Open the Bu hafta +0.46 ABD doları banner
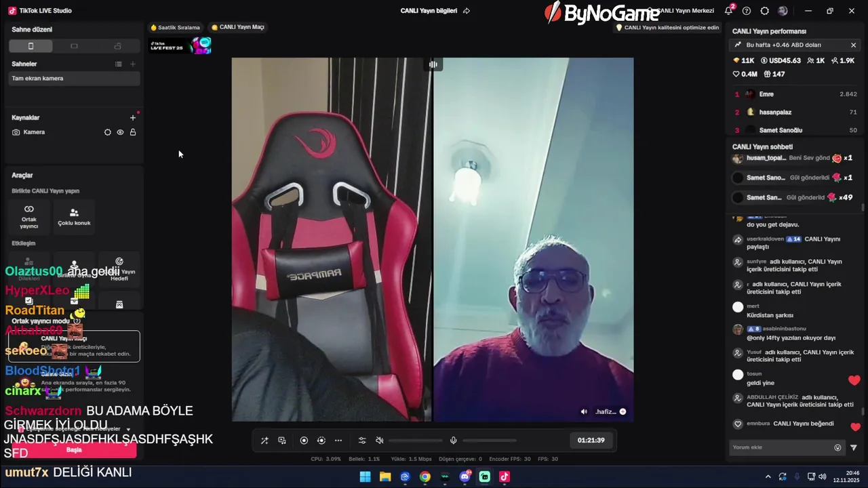This screenshot has height=488, width=868. 793,45
